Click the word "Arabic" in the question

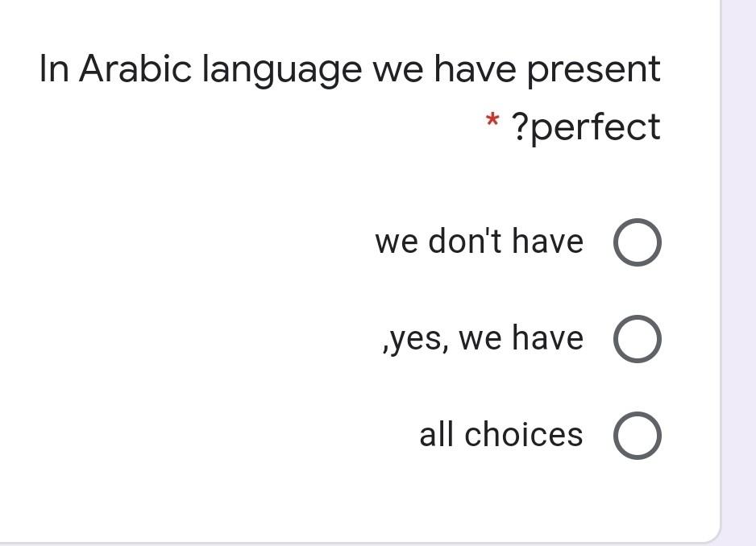click(135, 68)
